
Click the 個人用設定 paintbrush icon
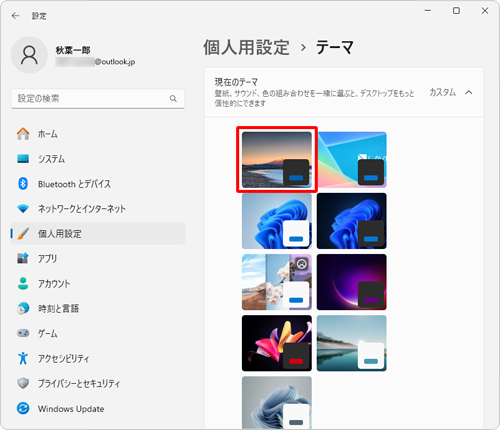(23, 234)
